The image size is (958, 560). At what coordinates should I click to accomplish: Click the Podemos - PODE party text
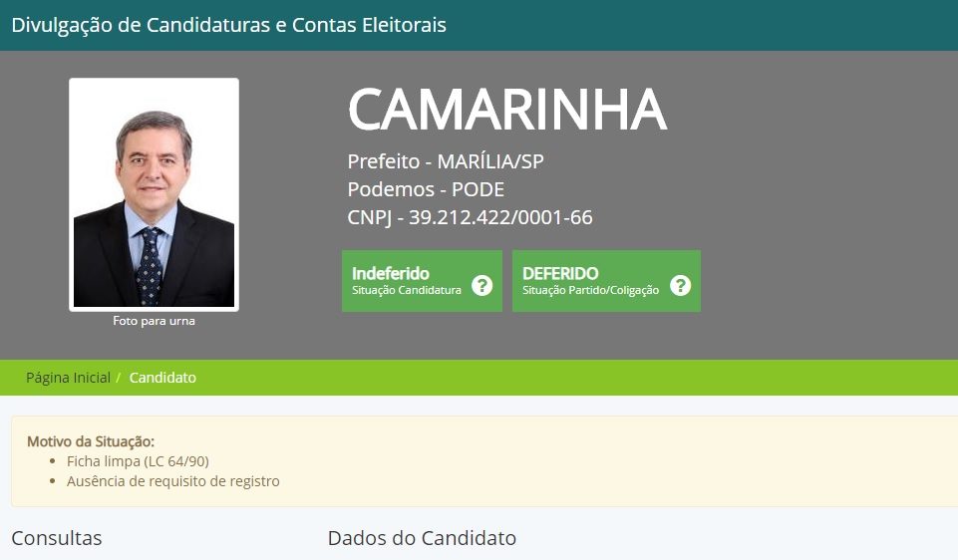tap(426, 189)
